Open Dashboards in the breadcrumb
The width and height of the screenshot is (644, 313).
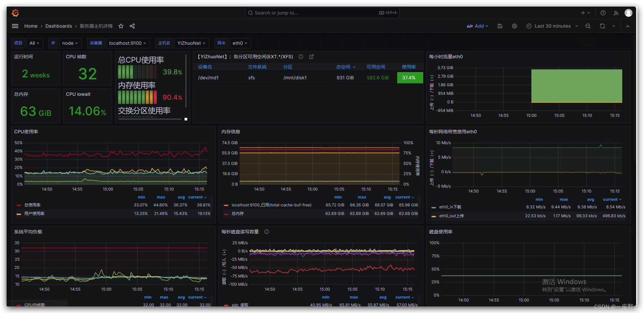point(59,26)
